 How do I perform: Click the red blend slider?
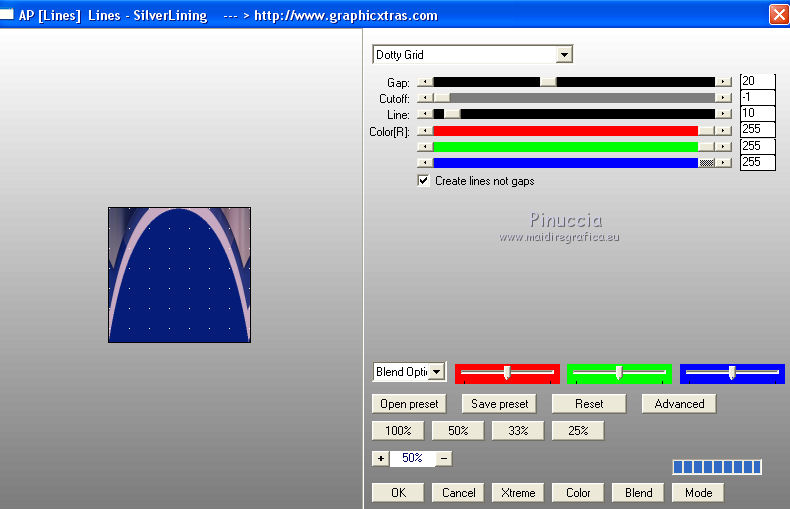pos(507,373)
